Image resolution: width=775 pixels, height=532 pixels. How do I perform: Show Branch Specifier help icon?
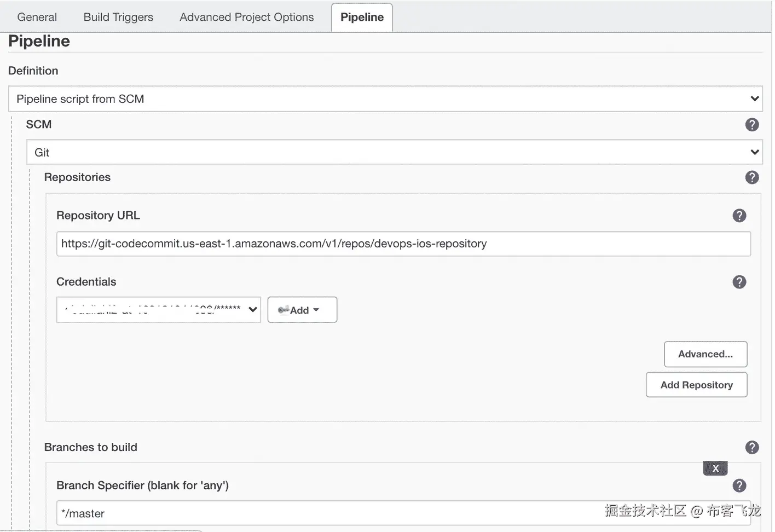(739, 485)
